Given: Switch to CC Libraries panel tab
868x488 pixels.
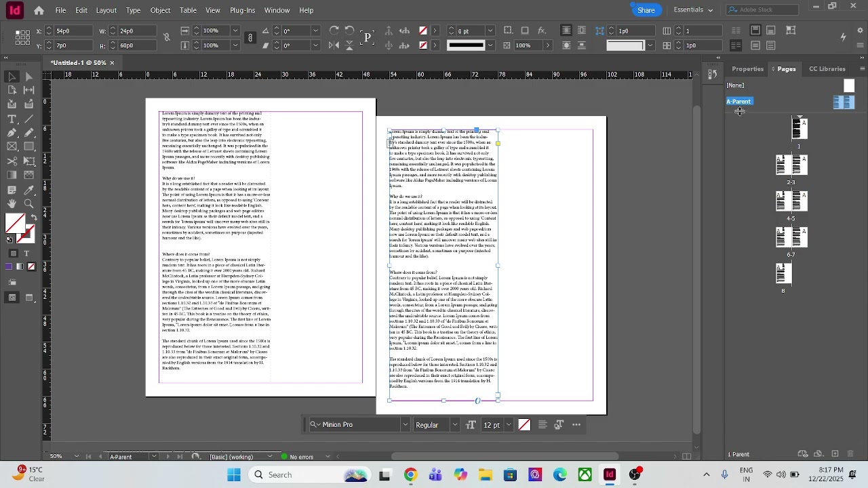Looking at the screenshot, I should pos(827,69).
